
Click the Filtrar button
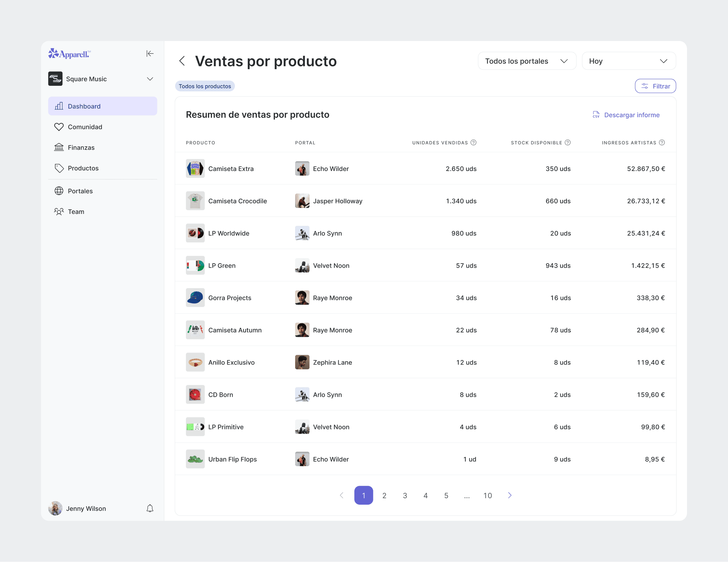tap(655, 86)
